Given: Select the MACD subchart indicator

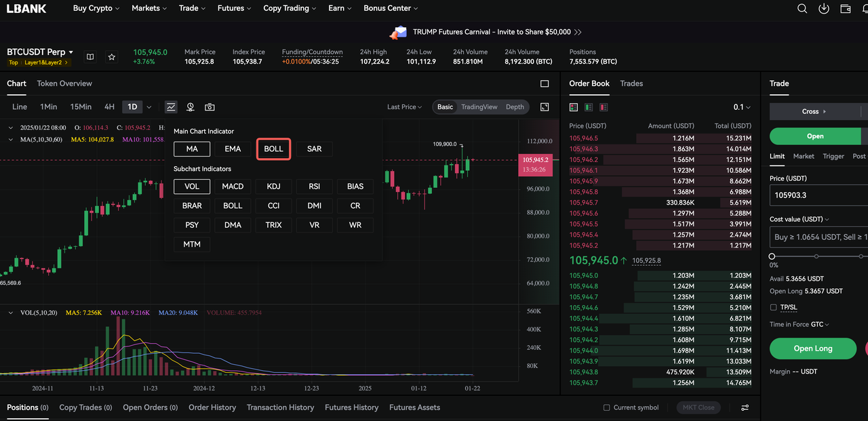Looking at the screenshot, I should click(233, 186).
